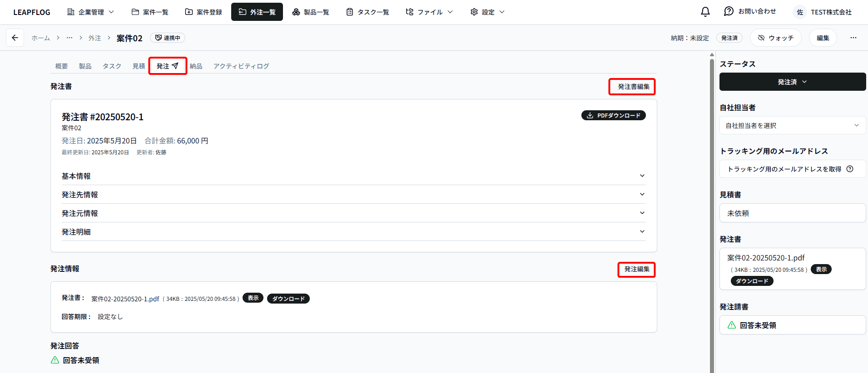Switch to the アクティビティログ tab
Image resolution: width=868 pixels, height=373 pixels.
coord(241,66)
